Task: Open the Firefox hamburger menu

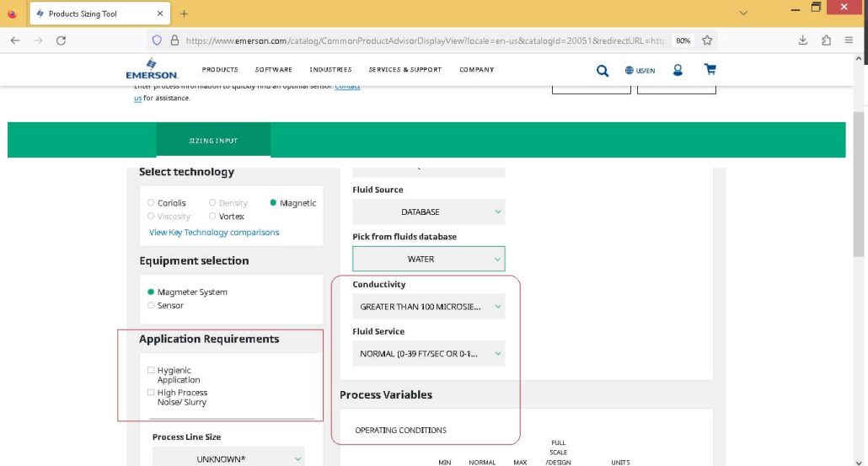Action: coord(849,40)
